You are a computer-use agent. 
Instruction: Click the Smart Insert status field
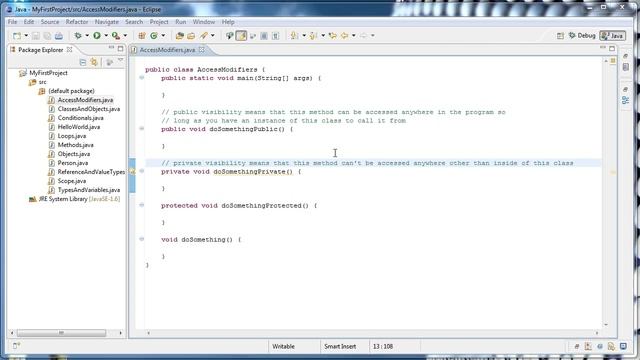[x=340, y=346]
